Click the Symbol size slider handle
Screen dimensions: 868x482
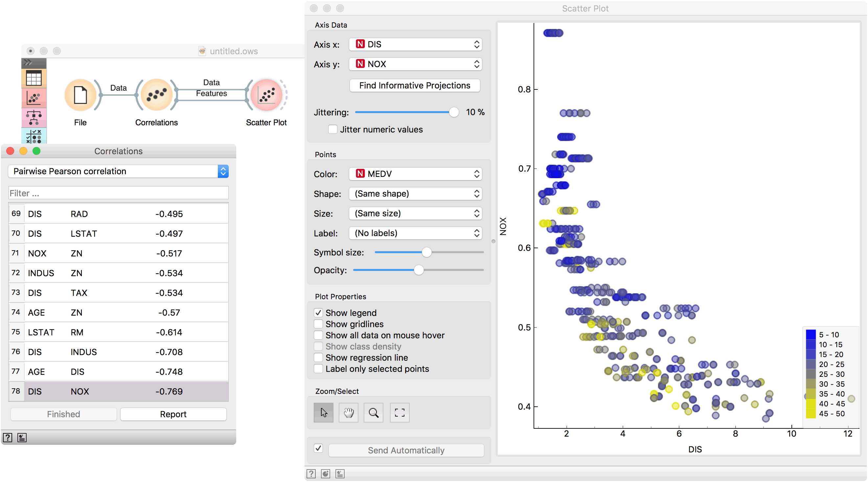tap(426, 252)
